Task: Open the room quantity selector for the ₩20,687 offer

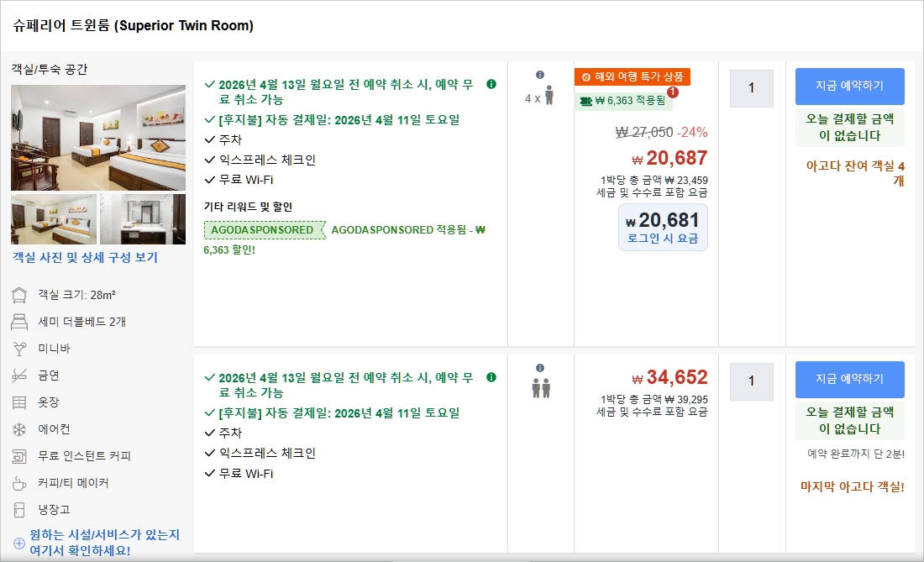Action: click(x=751, y=88)
